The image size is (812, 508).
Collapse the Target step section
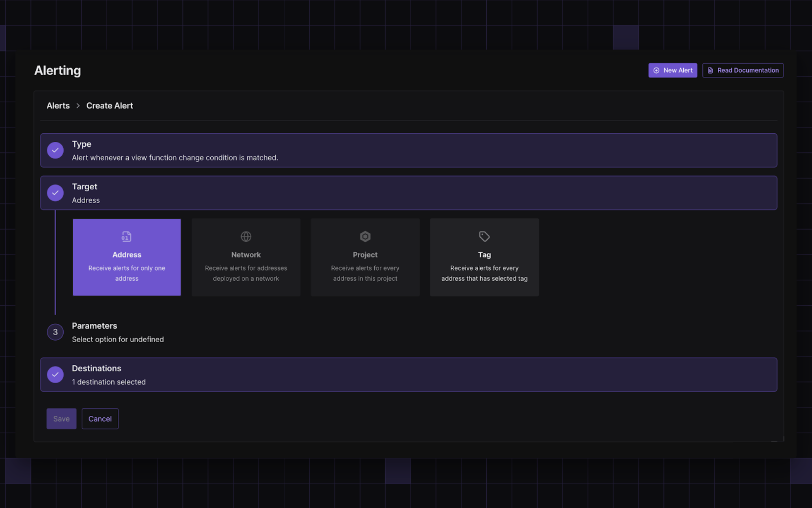[408, 193]
